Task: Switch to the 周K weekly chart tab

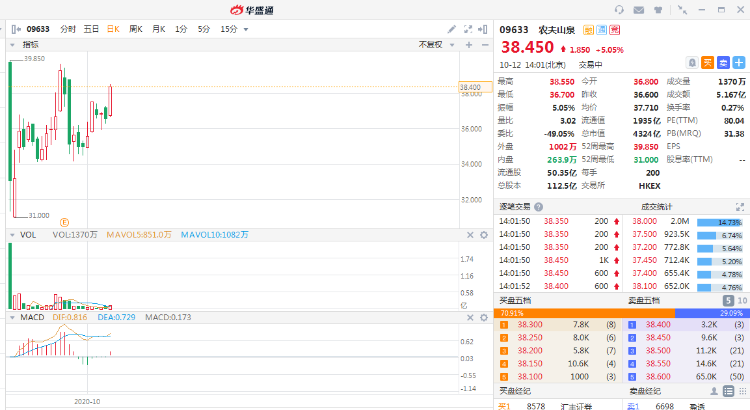Action: (x=136, y=29)
